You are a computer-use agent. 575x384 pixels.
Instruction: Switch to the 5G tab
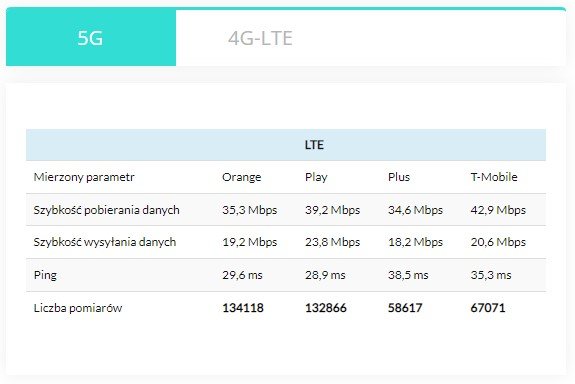pos(91,38)
